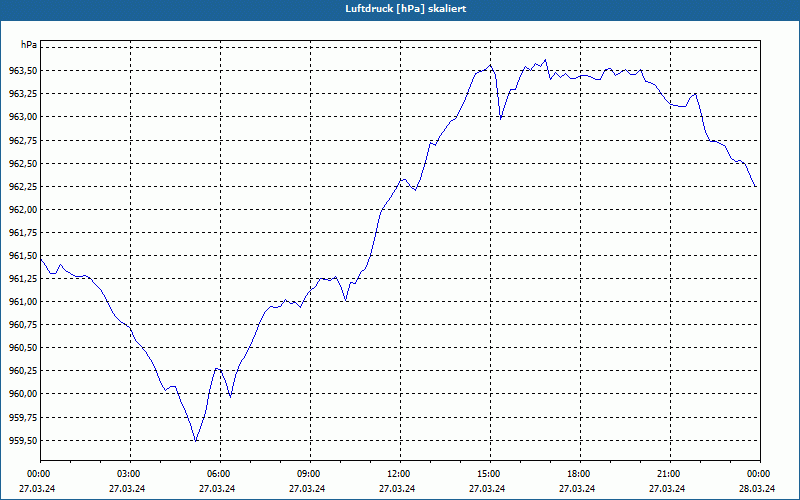Click the 18:00 time axis label
This screenshot has width=800, height=500.
(x=580, y=474)
